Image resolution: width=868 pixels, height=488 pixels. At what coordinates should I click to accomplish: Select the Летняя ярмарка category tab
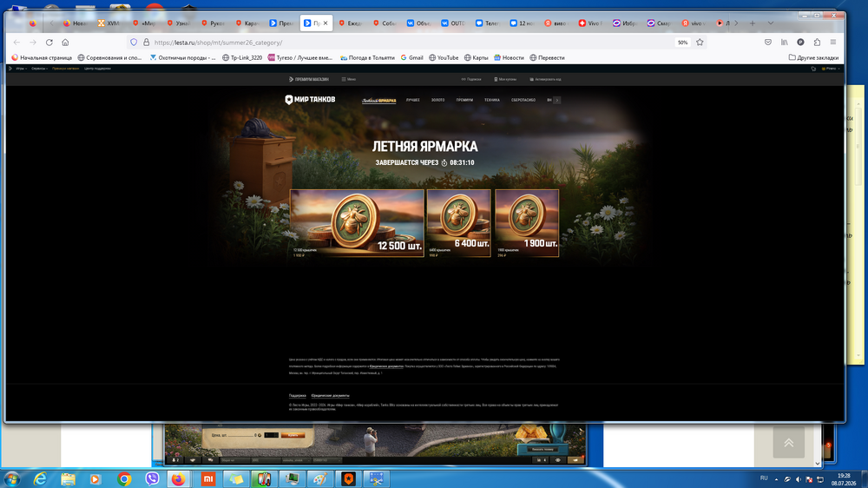[379, 100]
